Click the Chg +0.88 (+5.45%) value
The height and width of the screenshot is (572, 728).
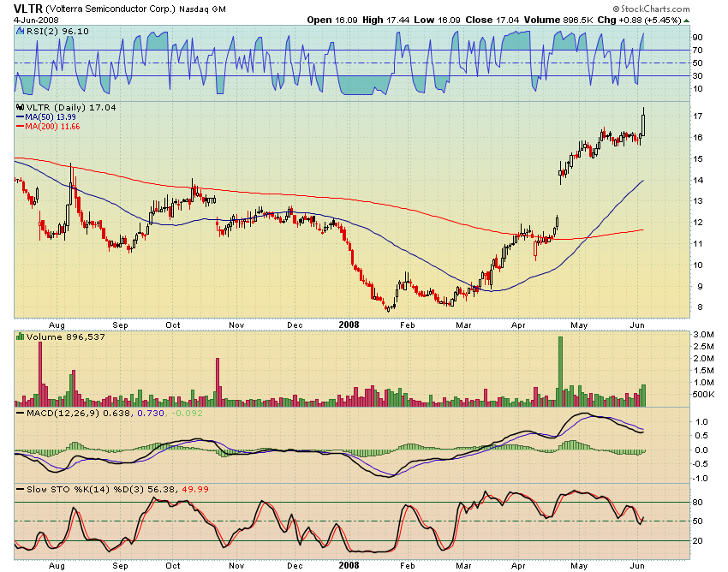pos(639,20)
